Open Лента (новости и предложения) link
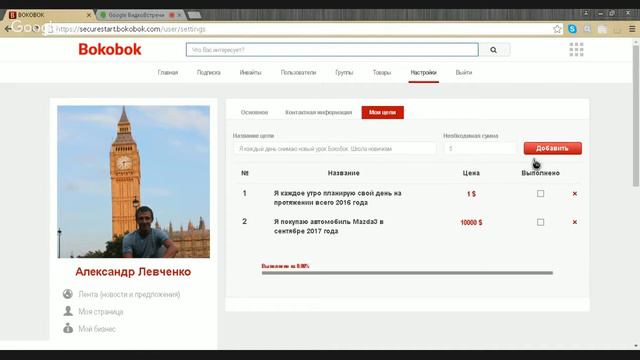This screenshot has width=640, height=360. click(129, 294)
